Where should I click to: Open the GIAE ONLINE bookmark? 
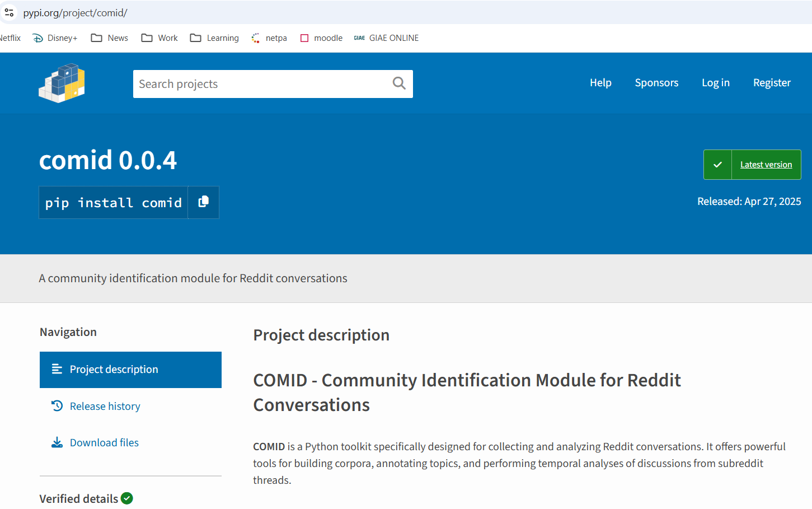click(387, 38)
